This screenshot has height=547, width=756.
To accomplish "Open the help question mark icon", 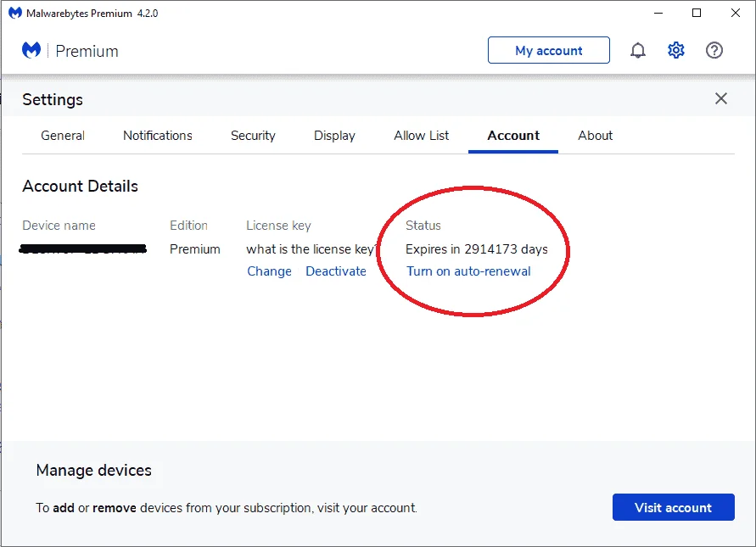I will point(714,50).
